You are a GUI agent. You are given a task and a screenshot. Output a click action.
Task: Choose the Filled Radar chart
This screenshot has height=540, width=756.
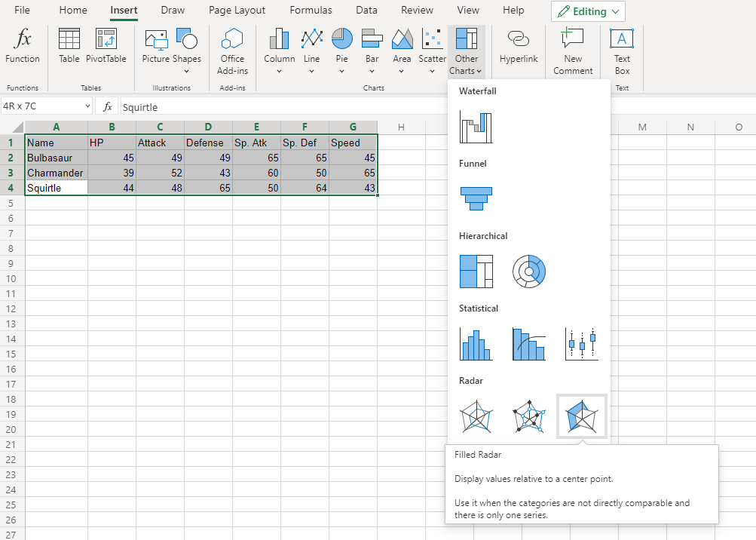581,416
